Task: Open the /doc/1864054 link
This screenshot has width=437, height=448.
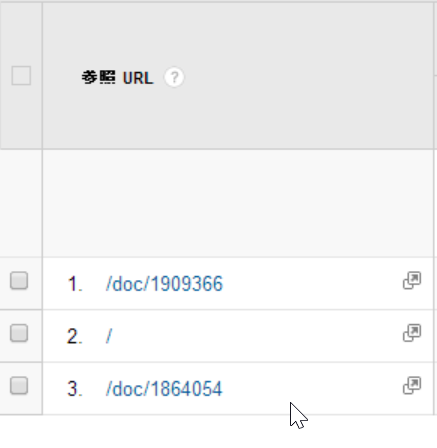Action: 164,389
